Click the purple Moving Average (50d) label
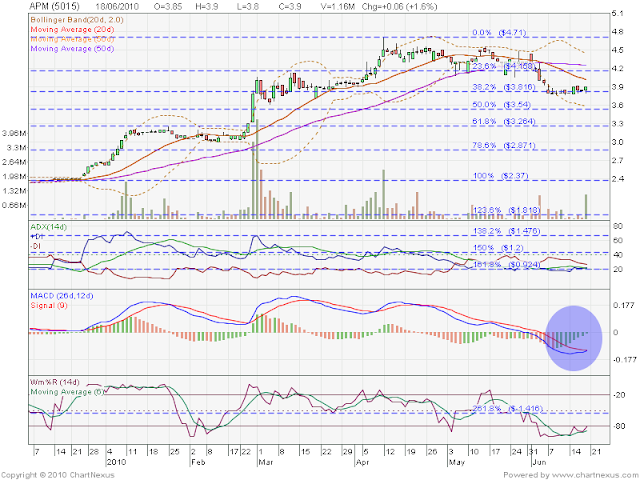Viewport: 640px width, 480px height. pyautogui.click(x=72, y=49)
